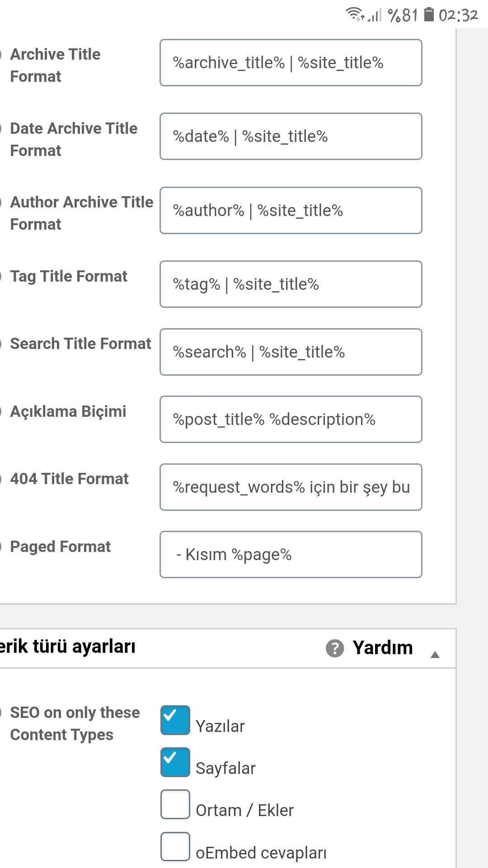The height and width of the screenshot is (868, 488).
Task: Click the içerik türü ayarları panel heading
Action: (68, 647)
